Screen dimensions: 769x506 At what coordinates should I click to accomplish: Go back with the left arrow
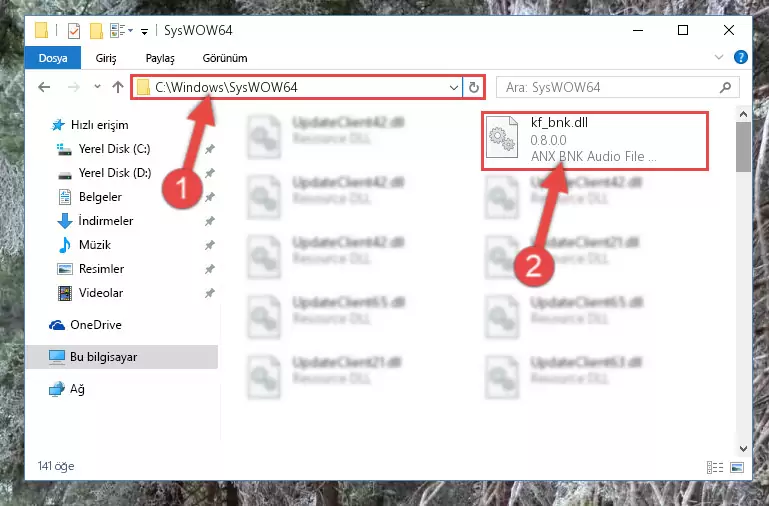pos(44,87)
